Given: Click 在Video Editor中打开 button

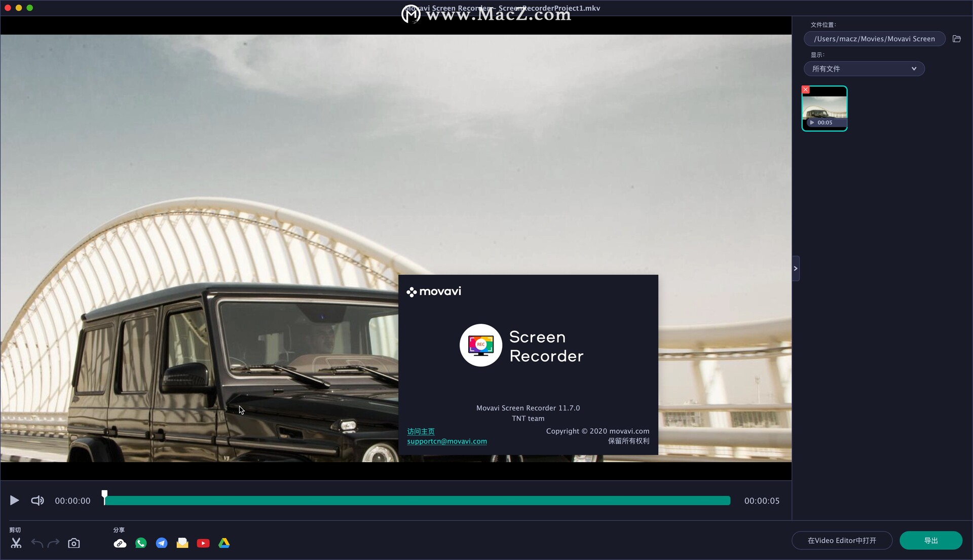Looking at the screenshot, I should 842,541.
